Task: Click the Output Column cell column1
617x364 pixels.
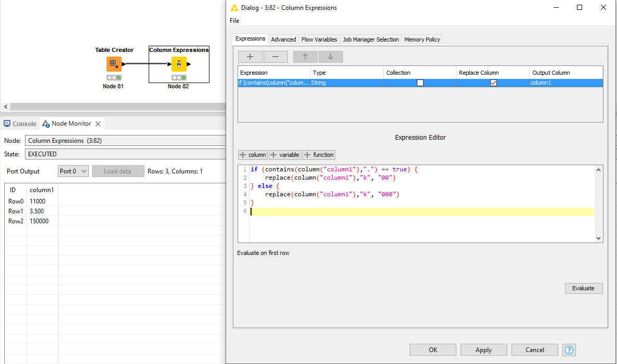Action: click(x=566, y=83)
